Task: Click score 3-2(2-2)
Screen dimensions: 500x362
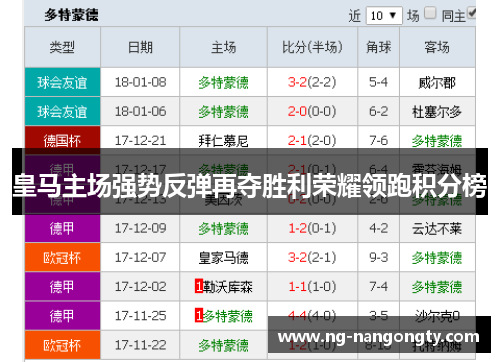Action: point(312,82)
